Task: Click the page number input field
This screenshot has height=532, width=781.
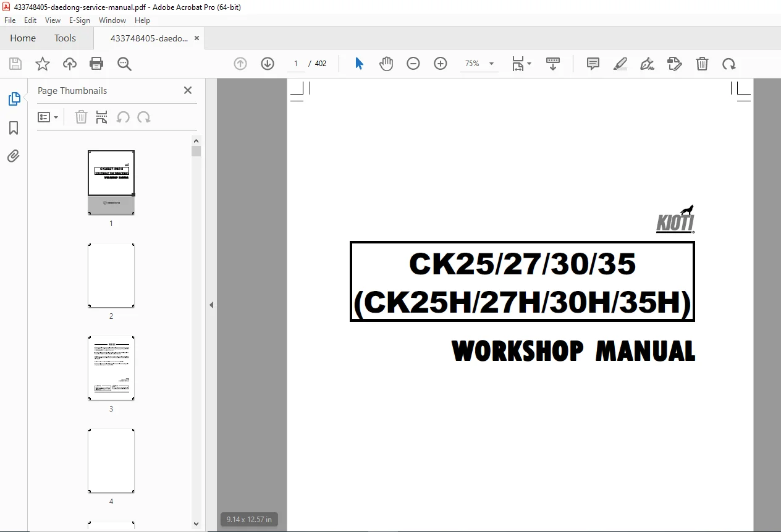Action: point(296,64)
